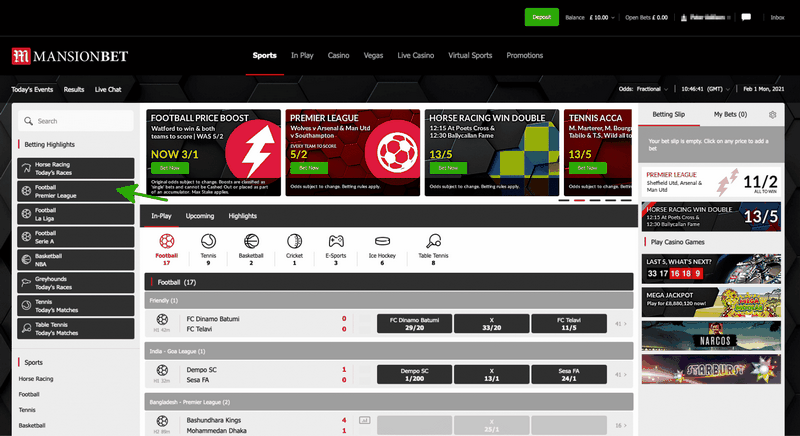
Task: Click the green Deposit button
Action: pyautogui.click(x=542, y=17)
